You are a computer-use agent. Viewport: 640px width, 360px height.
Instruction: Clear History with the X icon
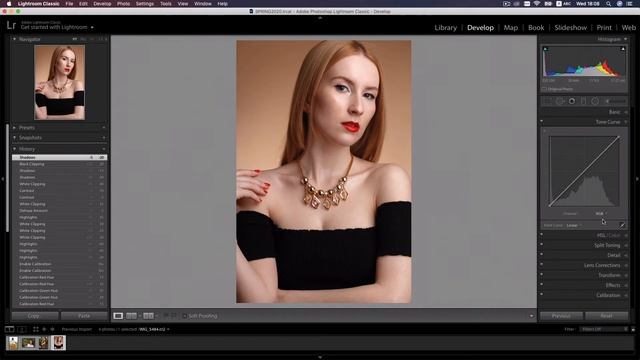pyautogui.click(x=104, y=149)
